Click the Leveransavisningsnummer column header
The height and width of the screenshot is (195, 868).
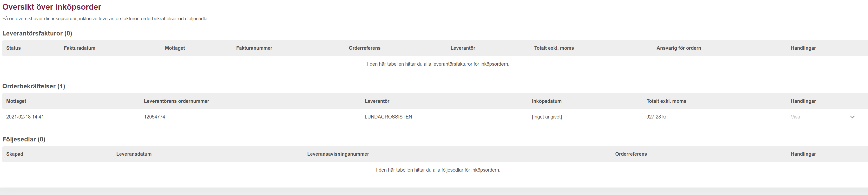click(x=338, y=154)
